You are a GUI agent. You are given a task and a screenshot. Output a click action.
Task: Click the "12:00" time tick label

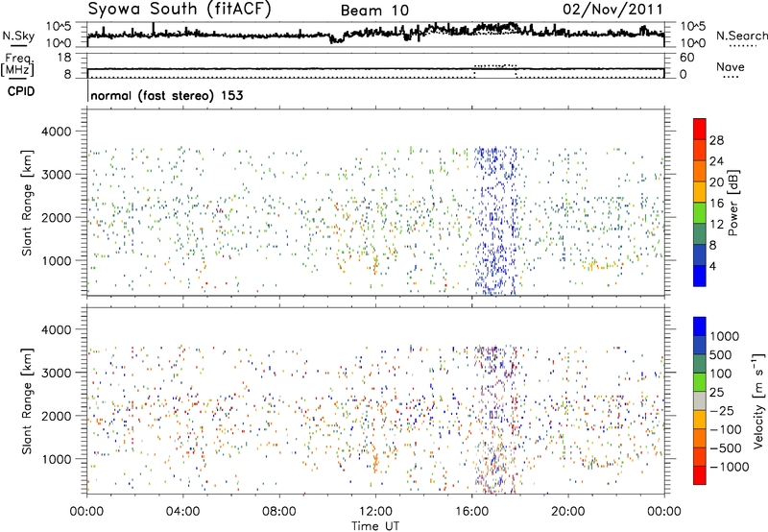[x=375, y=512]
